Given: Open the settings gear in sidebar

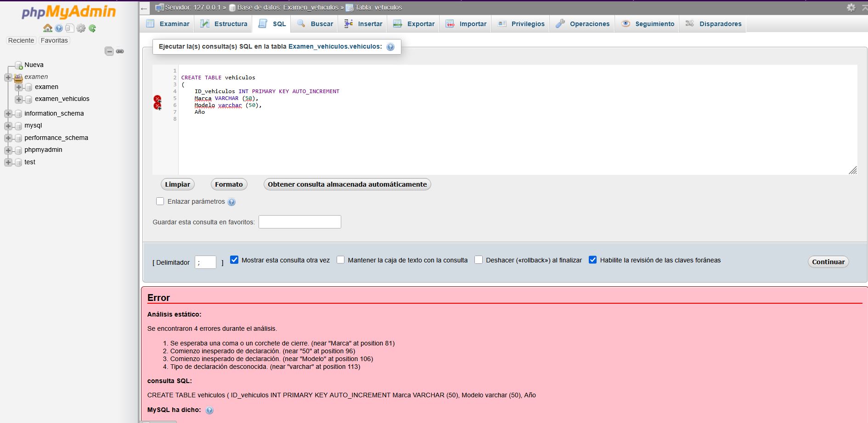Looking at the screenshot, I should [x=81, y=28].
